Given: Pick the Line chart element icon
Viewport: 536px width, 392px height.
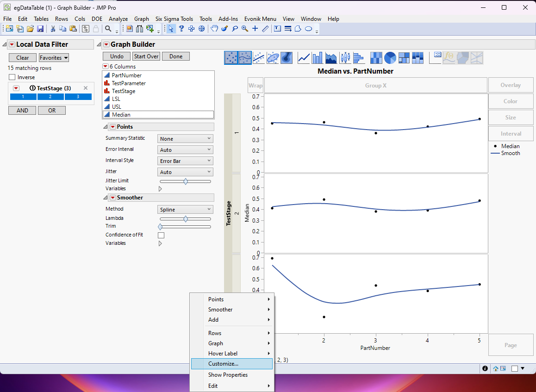Looking at the screenshot, I should tap(304, 58).
